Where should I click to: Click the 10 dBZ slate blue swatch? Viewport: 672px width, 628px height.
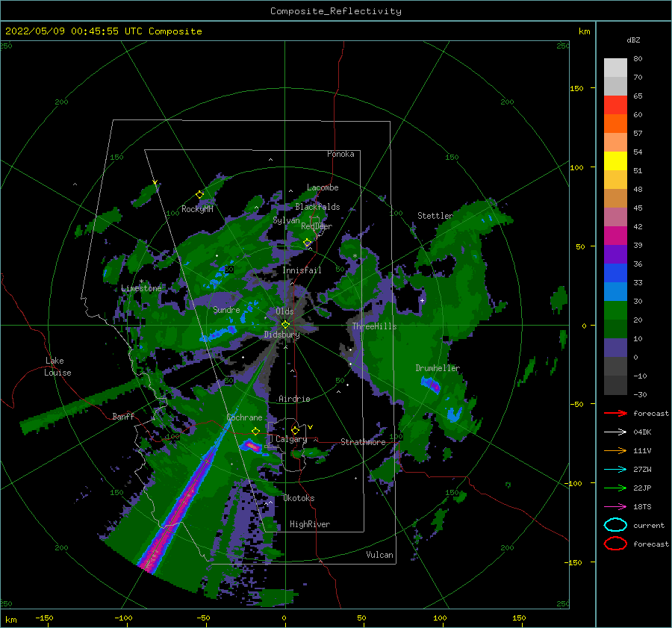(x=615, y=348)
